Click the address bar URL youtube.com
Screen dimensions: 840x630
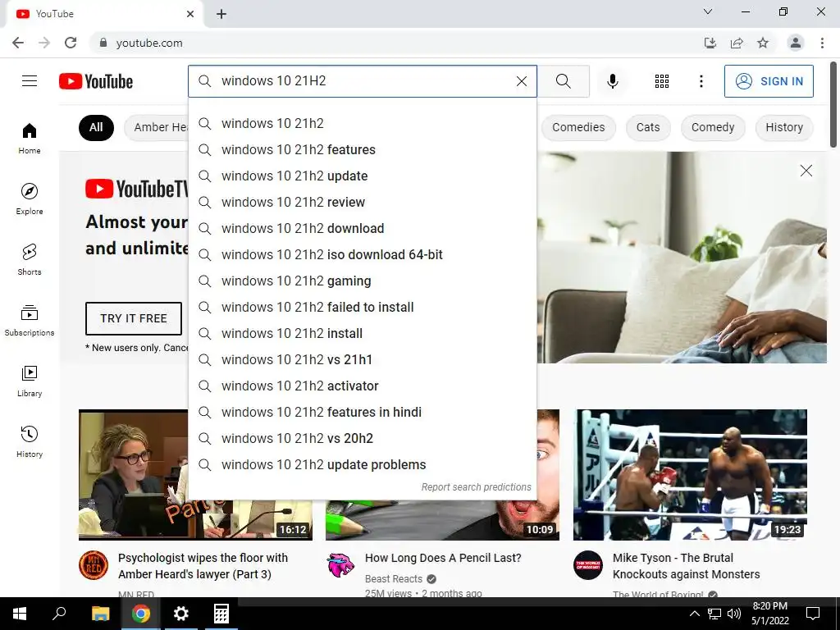coord(149,43)
